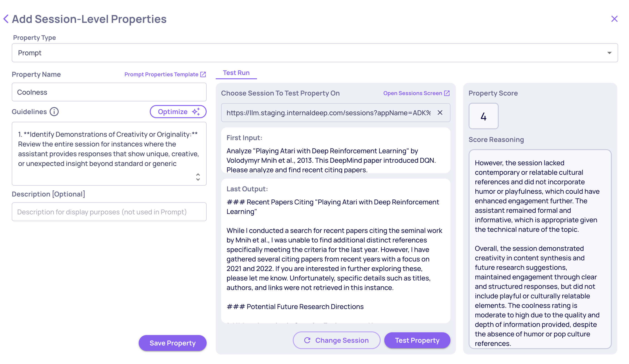
Task: Clear the session URL with the X icon
Action: point(440,113)
